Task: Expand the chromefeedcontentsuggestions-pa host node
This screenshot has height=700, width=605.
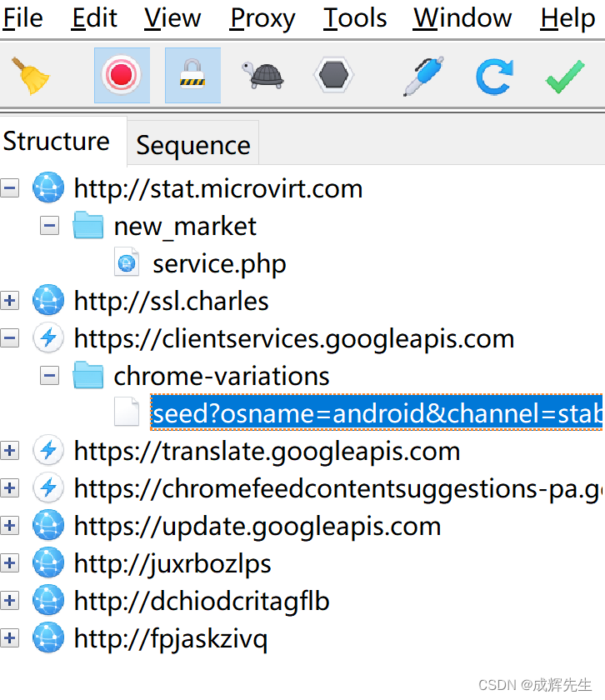Action: [10, 488]
